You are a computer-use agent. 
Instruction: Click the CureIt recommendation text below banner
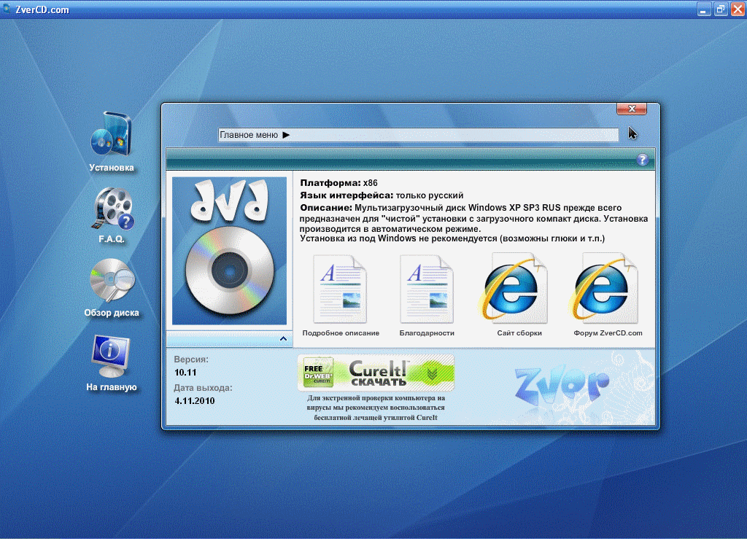(375, 408)
